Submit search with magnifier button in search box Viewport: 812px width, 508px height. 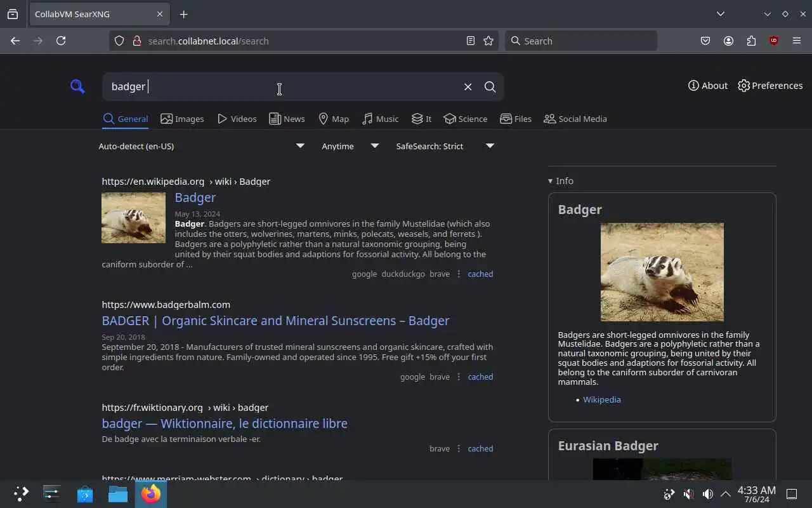[490, 87]
